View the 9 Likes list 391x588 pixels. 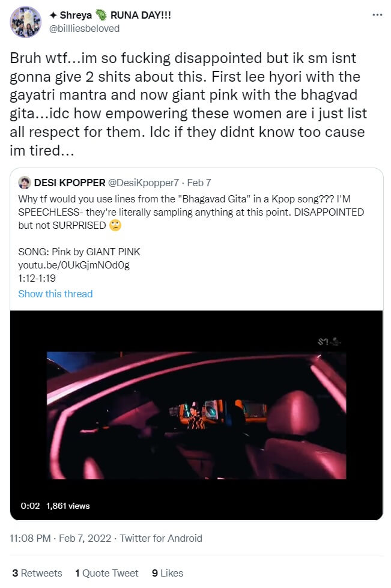168,573
